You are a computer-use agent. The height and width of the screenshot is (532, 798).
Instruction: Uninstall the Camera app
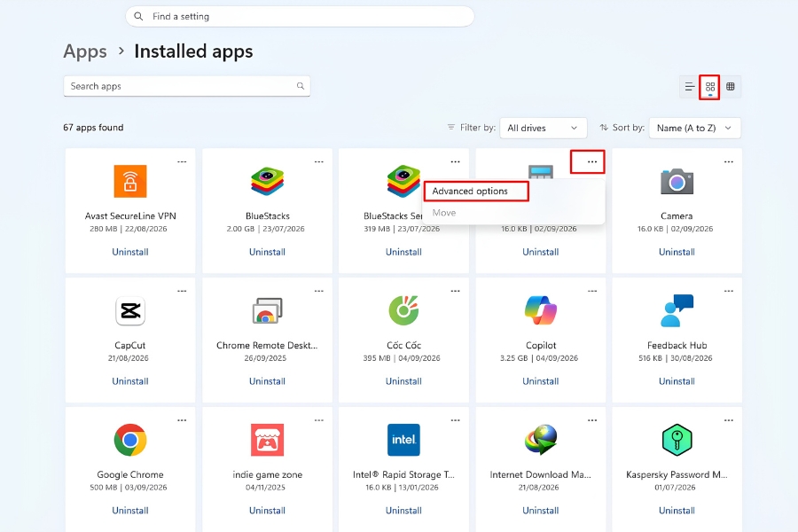[x=677, y=252]
